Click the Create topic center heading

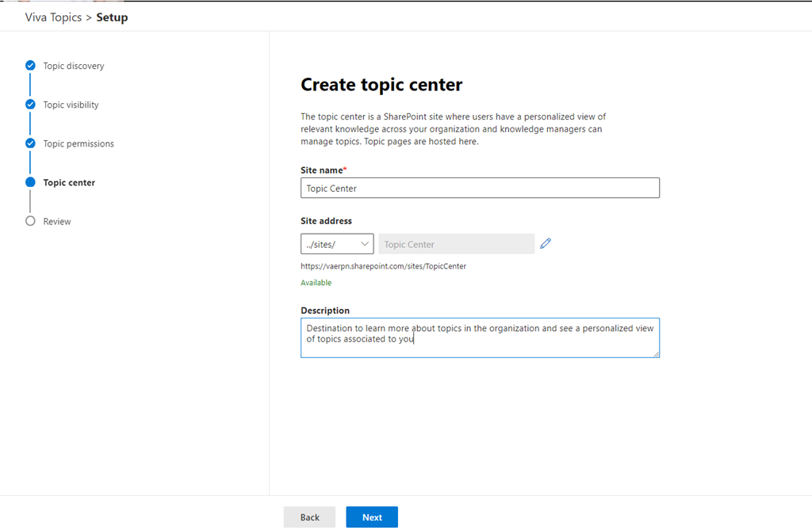(x=381, y=84)
